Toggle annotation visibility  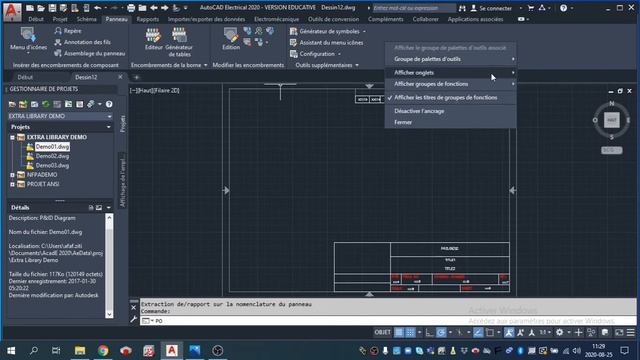(x=509, y=333)
